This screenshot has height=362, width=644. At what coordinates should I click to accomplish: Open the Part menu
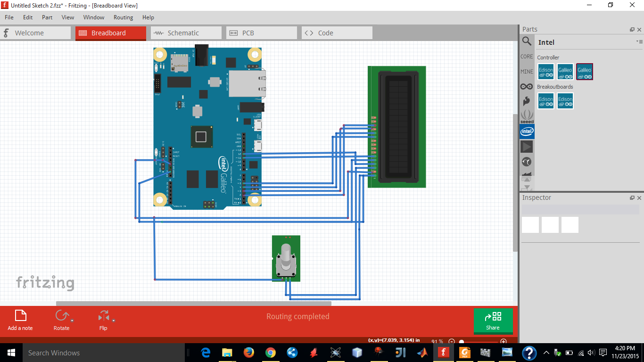point(47,17)
